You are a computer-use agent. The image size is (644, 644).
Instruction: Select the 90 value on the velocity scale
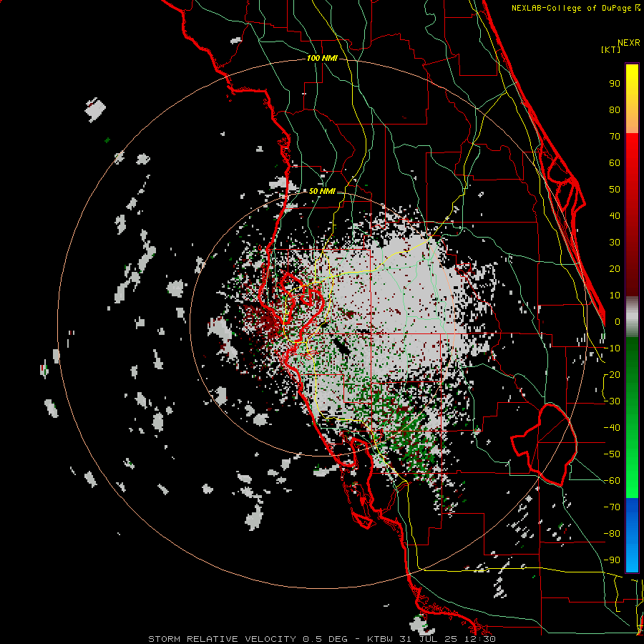point(615,84)
